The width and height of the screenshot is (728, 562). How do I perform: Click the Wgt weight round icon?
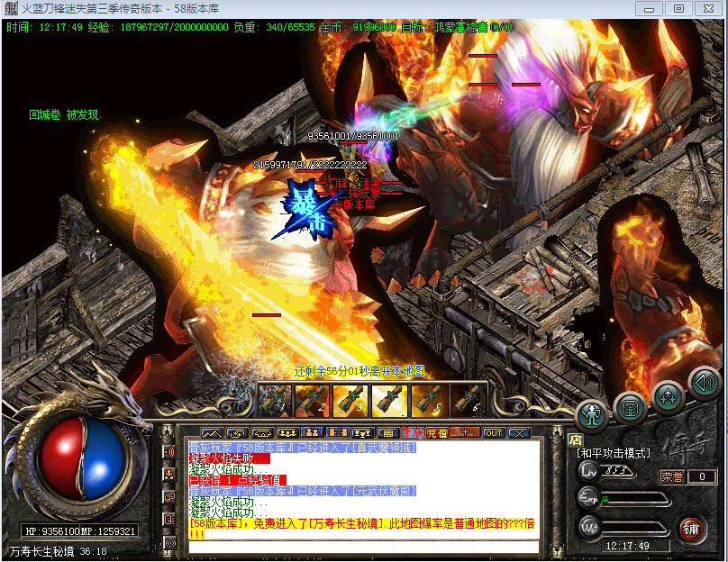click(x=588, y=527)
